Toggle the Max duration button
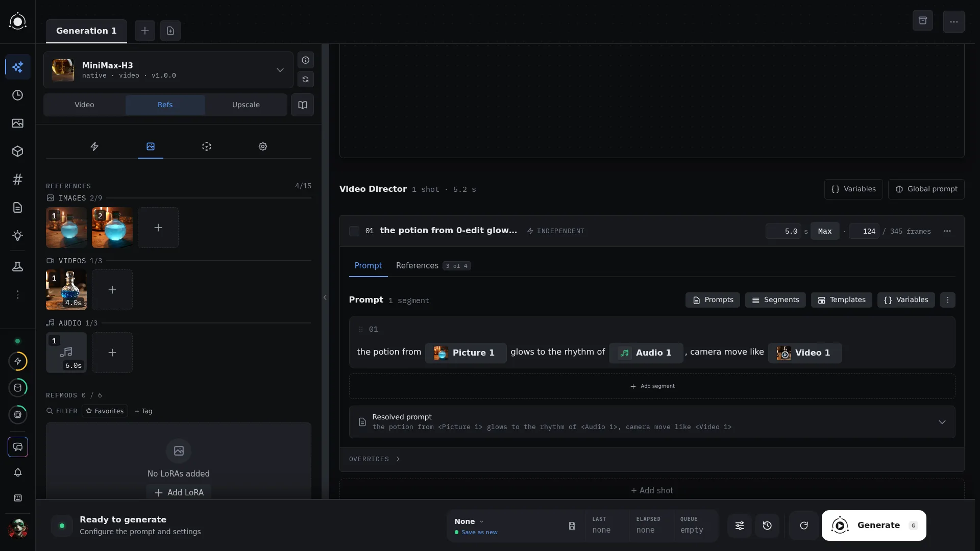Image resolution: width=980 pixels, height=551 pixels. [x=825, y=232]
